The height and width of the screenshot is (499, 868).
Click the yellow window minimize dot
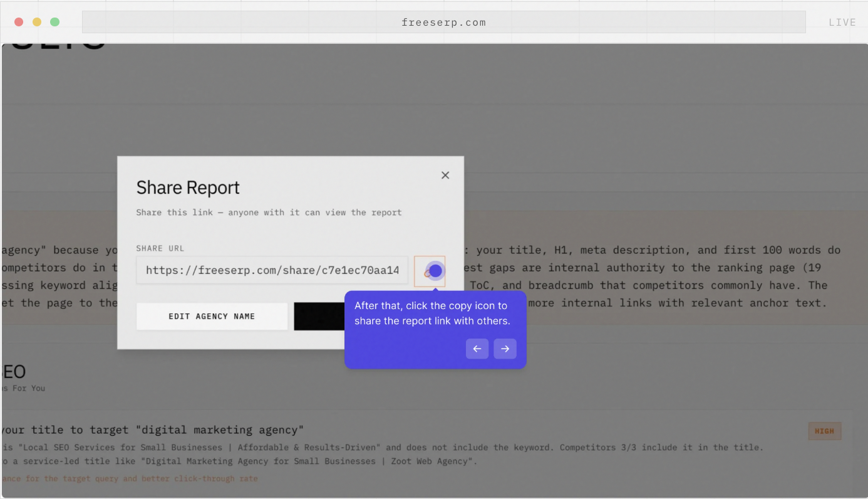[37, 22]
